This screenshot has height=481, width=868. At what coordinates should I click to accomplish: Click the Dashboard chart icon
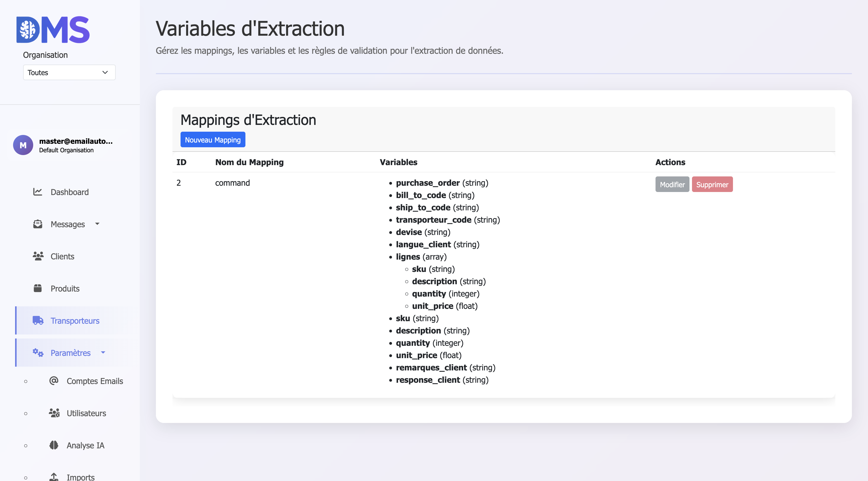37,192
